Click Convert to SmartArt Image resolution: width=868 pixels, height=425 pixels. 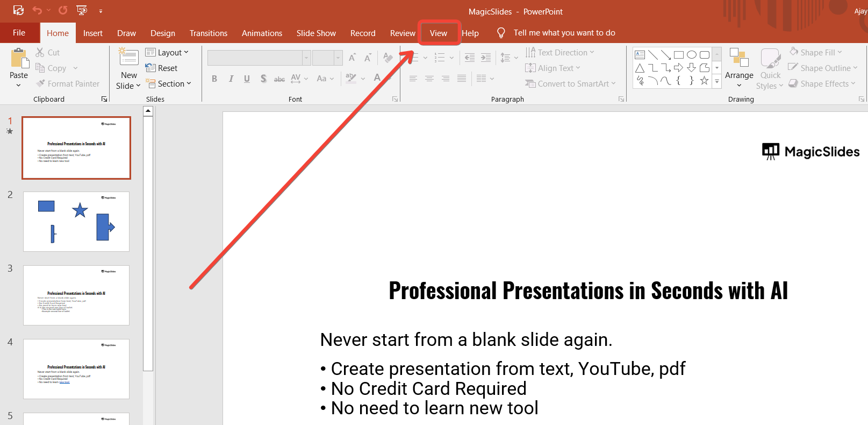[573, 84]
